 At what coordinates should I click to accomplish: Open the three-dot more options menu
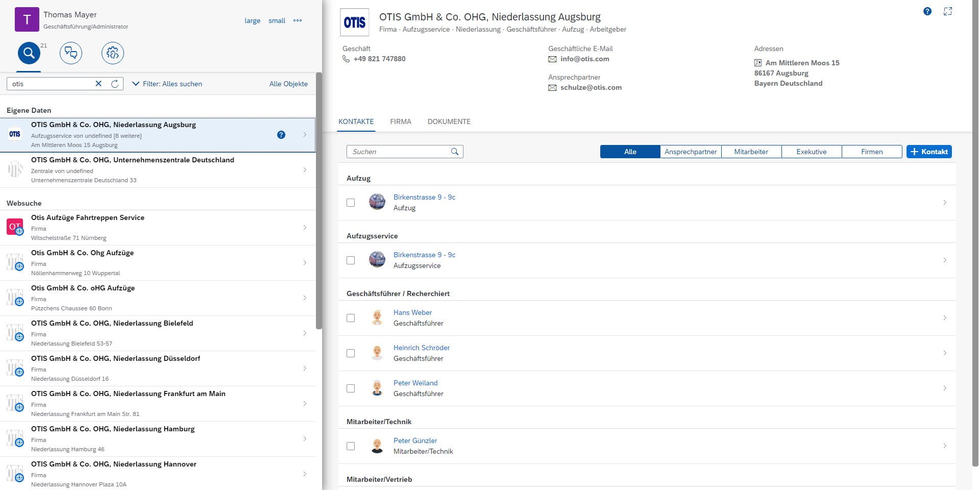coord(298,20)
